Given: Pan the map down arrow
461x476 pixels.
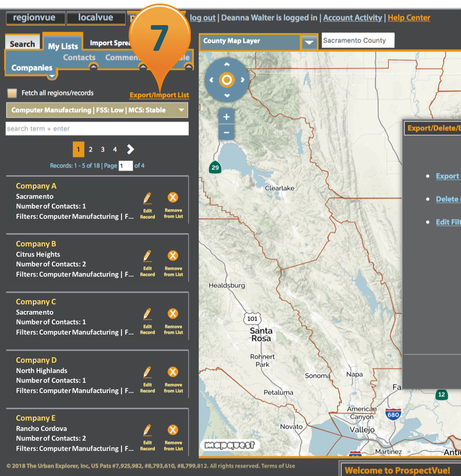Looking at the screenshot, I should tap(227, 95).
